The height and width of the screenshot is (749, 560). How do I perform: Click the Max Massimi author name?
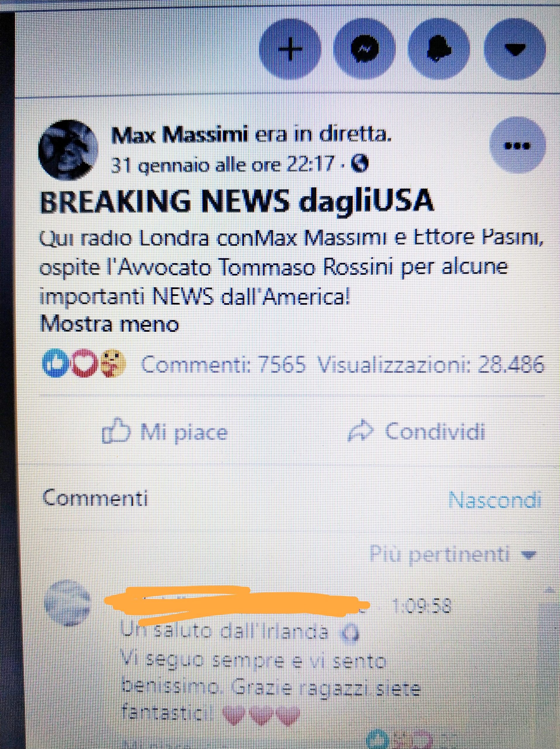click(x=180, y=136)
